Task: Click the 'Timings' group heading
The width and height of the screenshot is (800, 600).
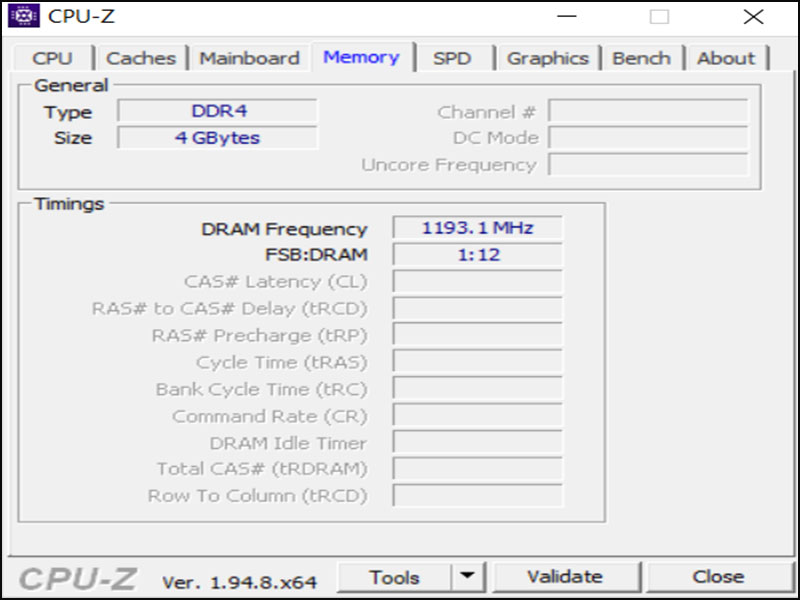Action: click(x=69, y=204)
